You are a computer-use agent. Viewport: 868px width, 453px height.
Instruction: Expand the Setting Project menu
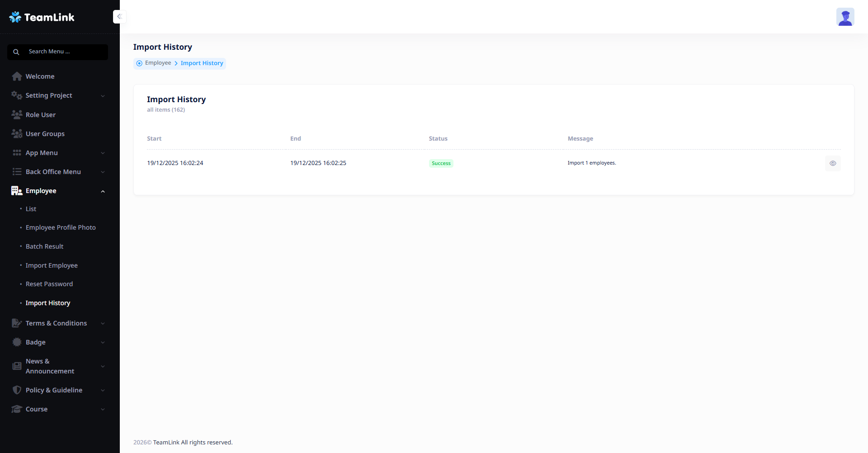point(103,96)
